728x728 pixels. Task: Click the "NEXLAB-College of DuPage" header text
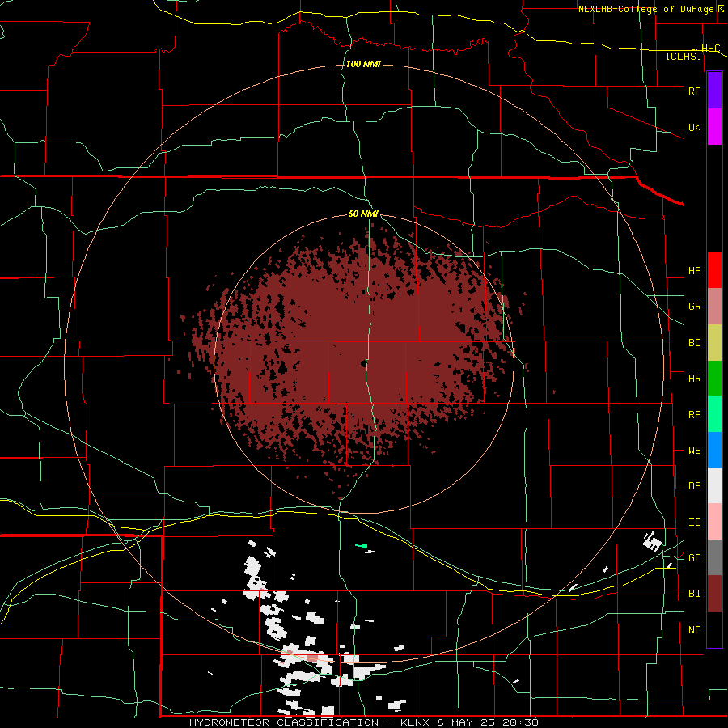(x=645, y=9)
